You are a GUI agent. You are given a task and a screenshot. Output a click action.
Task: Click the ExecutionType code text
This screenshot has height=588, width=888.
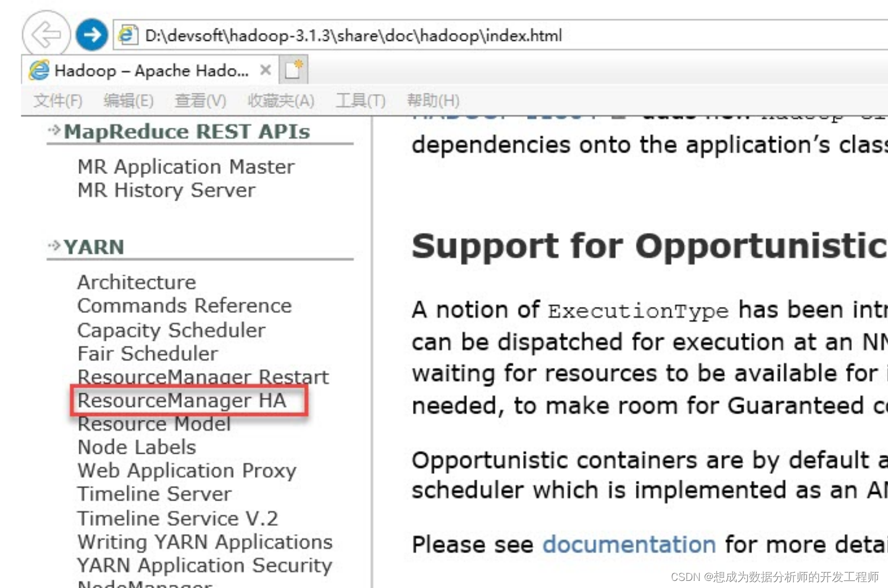638,311
